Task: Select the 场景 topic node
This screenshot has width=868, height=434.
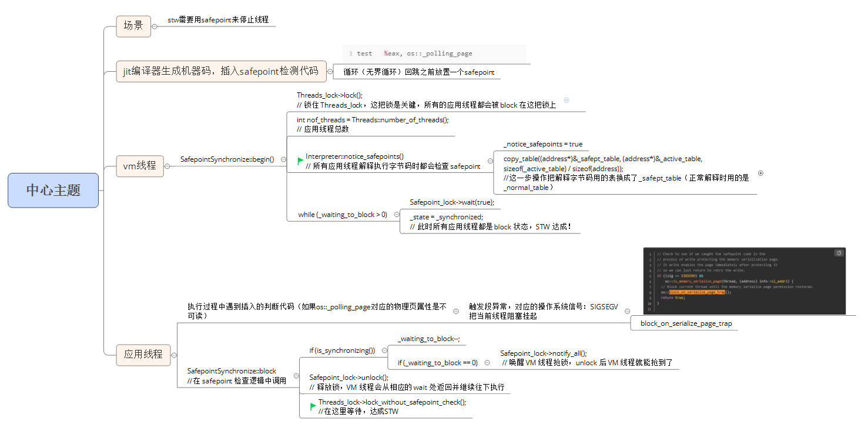Action: 133,26
